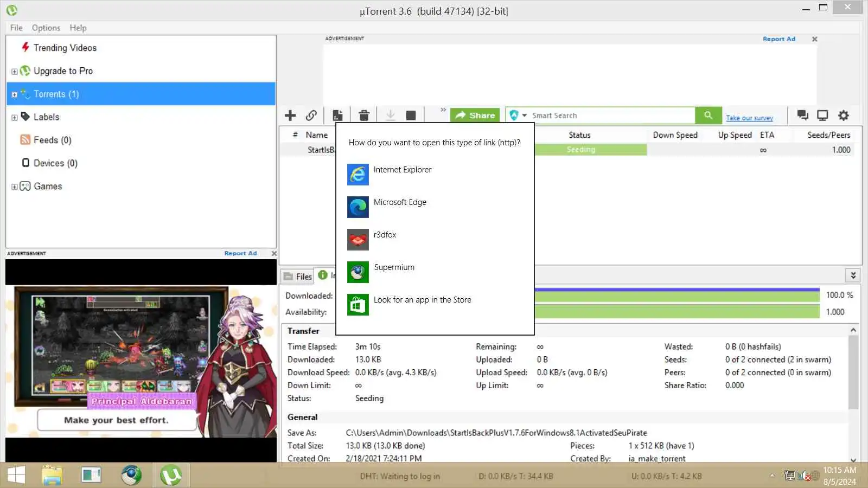Close the sidebar advertisement
868x488 pixels.
[x=274, y=253]
